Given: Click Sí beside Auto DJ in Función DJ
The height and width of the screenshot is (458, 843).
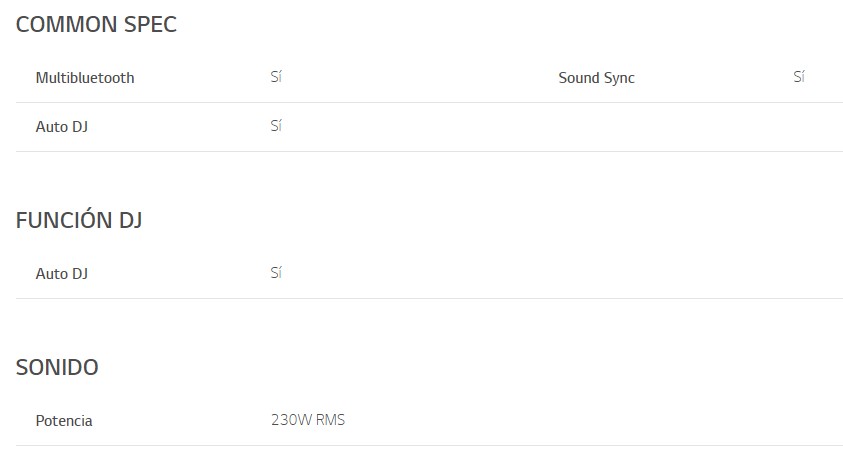Looking at the screenshot, I should pyautogui.click(x=276, y=273).
